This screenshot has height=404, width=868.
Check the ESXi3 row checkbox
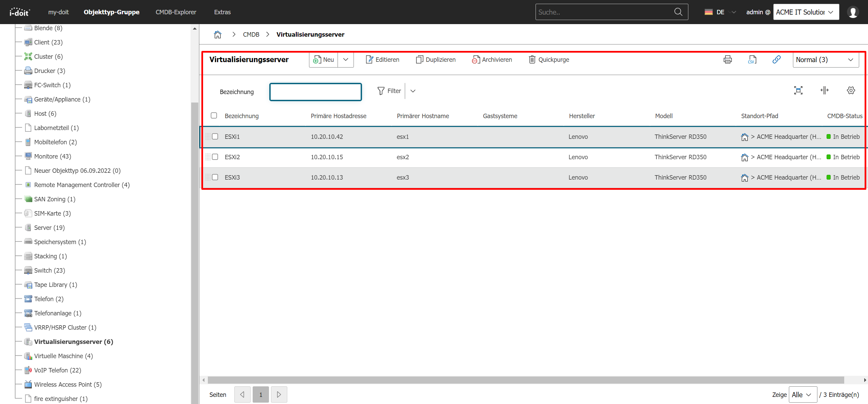tap(215, 177)
